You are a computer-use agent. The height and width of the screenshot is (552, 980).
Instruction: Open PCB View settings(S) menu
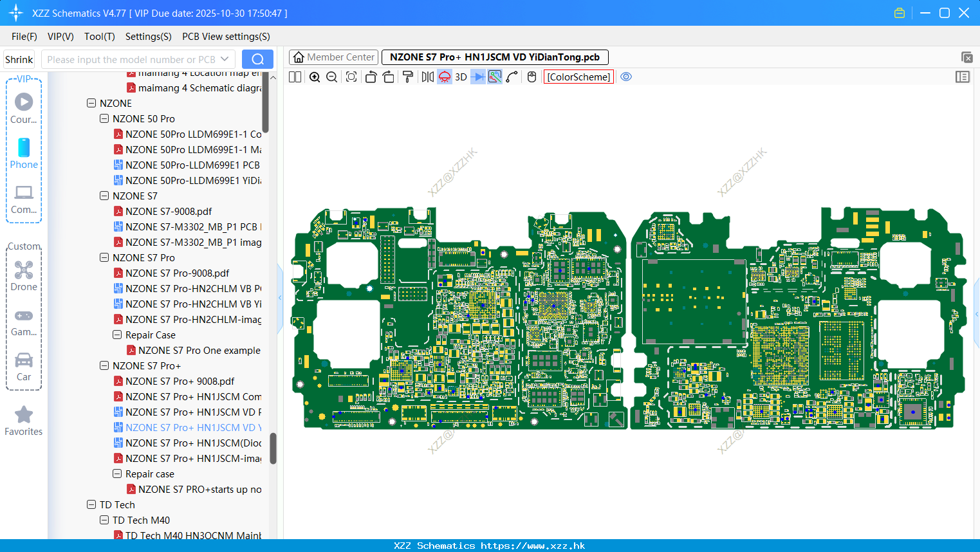coord(226,37)
